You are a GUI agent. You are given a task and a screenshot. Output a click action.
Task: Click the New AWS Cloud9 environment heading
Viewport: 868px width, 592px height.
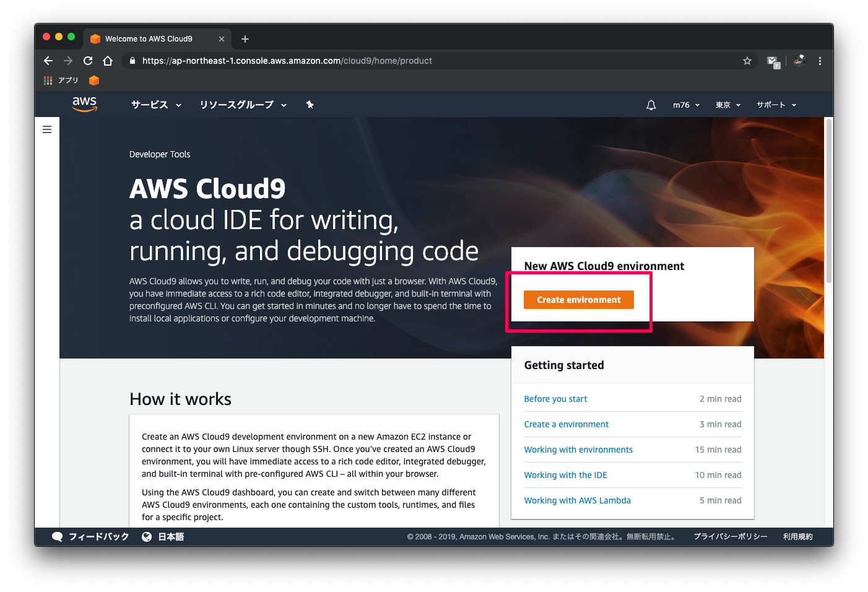[x=604, y=266]
